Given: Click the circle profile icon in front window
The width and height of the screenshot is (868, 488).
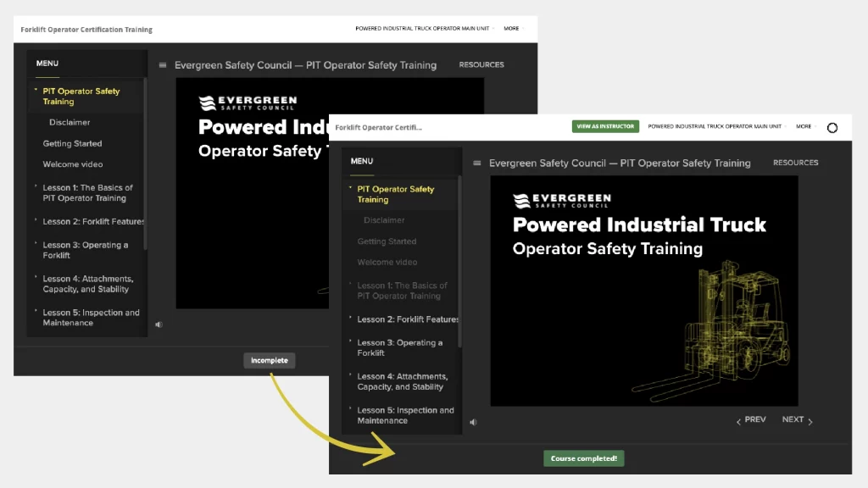Looking at the screenshot, I should (832, 128).
